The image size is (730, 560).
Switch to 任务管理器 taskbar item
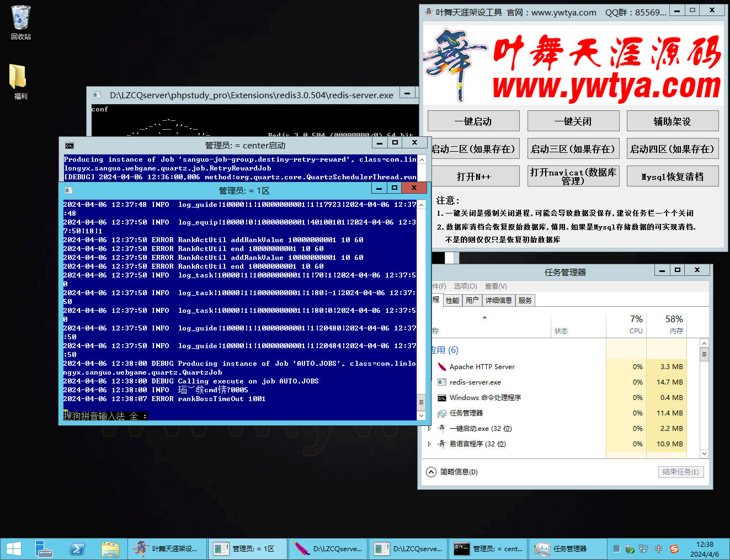tap(568, 549)
